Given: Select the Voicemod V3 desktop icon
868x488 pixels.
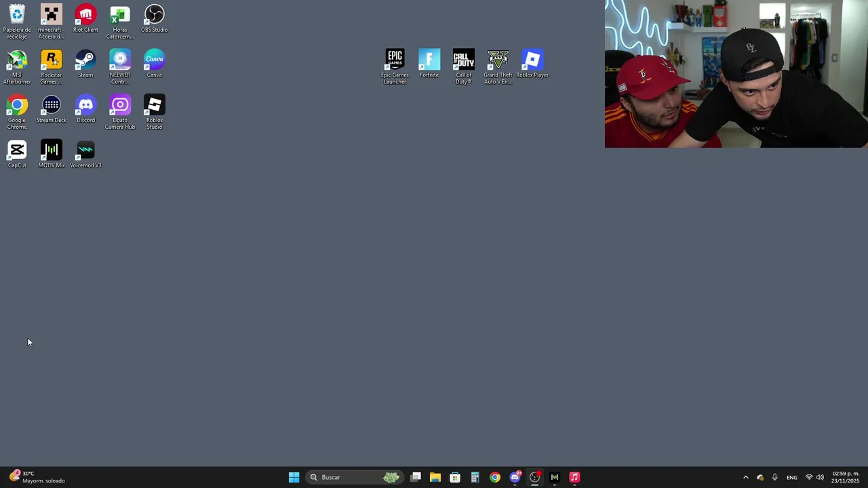Looking at the screenshot, I should pos(85,155).
